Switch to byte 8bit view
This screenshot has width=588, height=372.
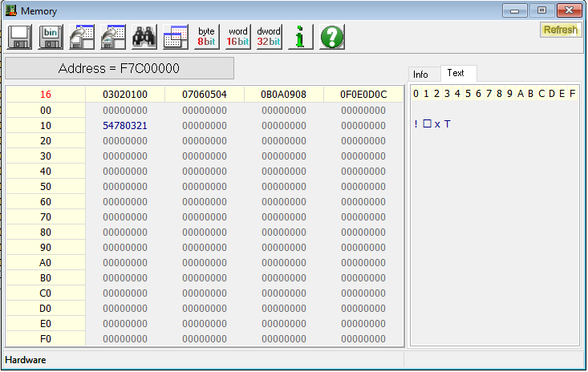tap(207, 37)
